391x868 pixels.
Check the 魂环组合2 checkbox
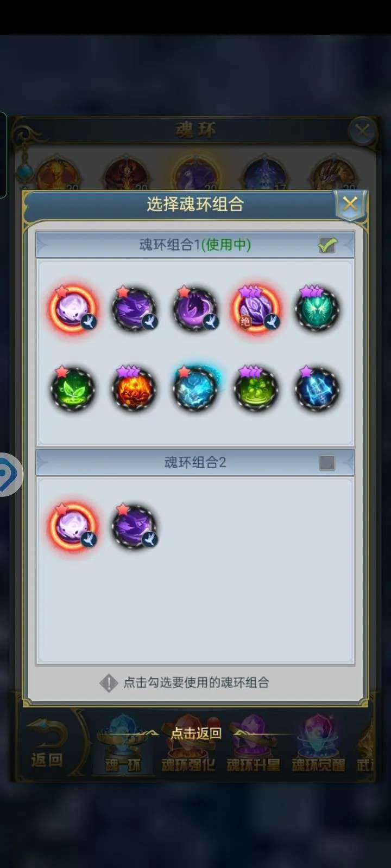[x=327, y=462]
